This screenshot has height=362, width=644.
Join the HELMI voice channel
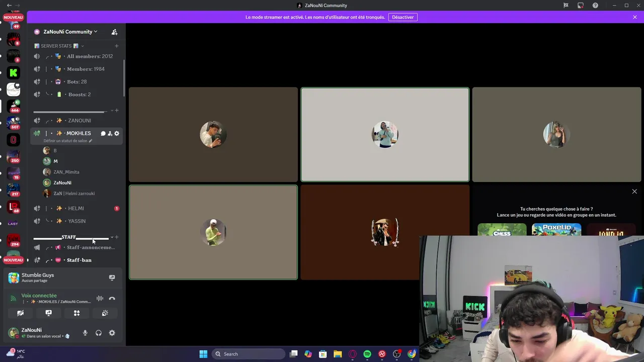point(76,208)
